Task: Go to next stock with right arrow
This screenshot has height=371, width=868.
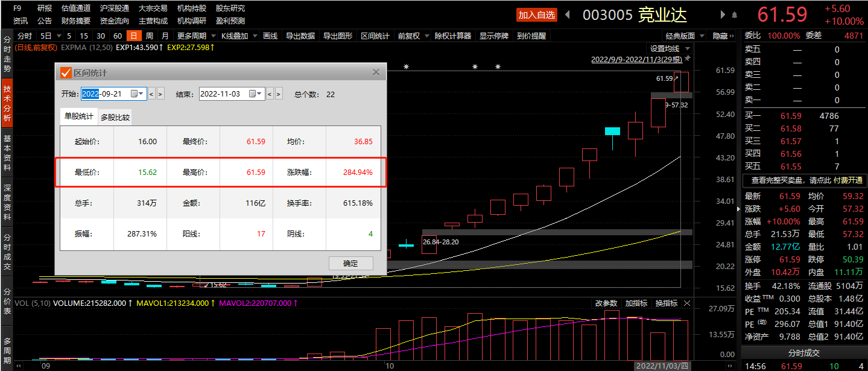Action: (x=723, y=14)
